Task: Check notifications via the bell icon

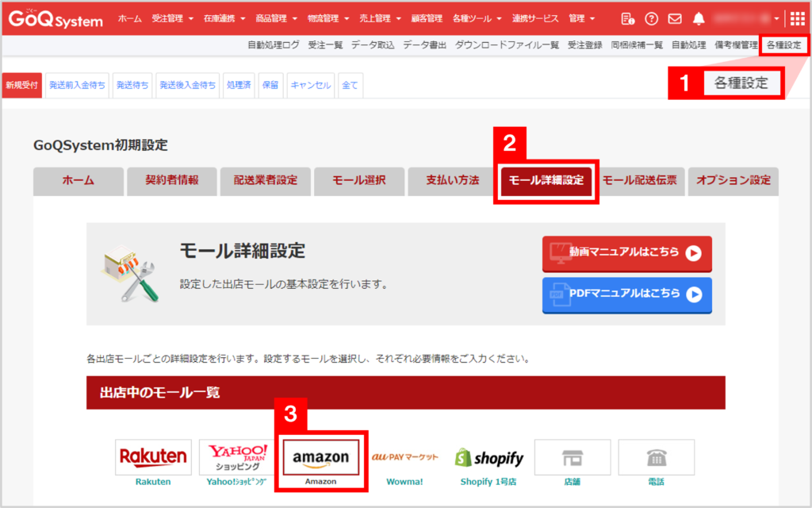Action: [x=699, y=17]
